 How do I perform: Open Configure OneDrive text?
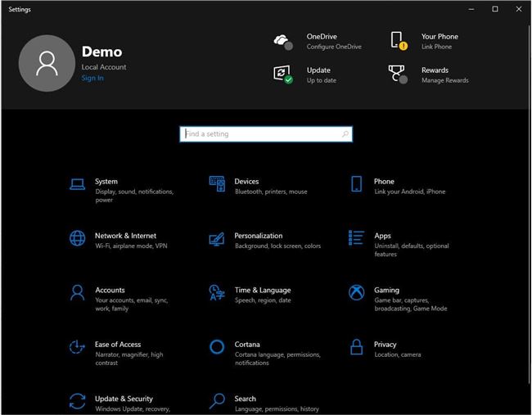pyautogui.click(x=334, y=47)
